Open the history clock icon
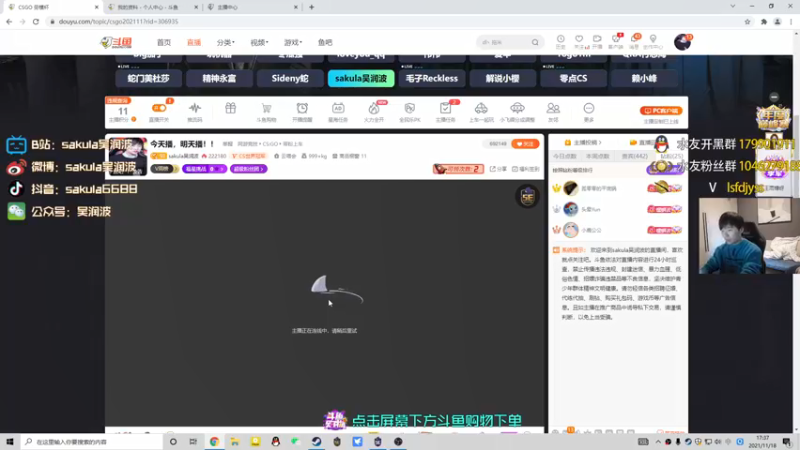Image resolution: width=800 pixels, height=450 pixels. [561, 41]
